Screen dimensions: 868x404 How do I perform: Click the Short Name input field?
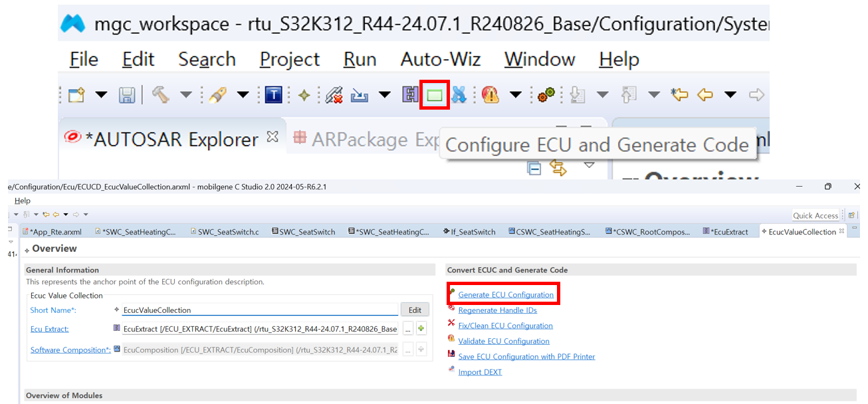point(259,310)
